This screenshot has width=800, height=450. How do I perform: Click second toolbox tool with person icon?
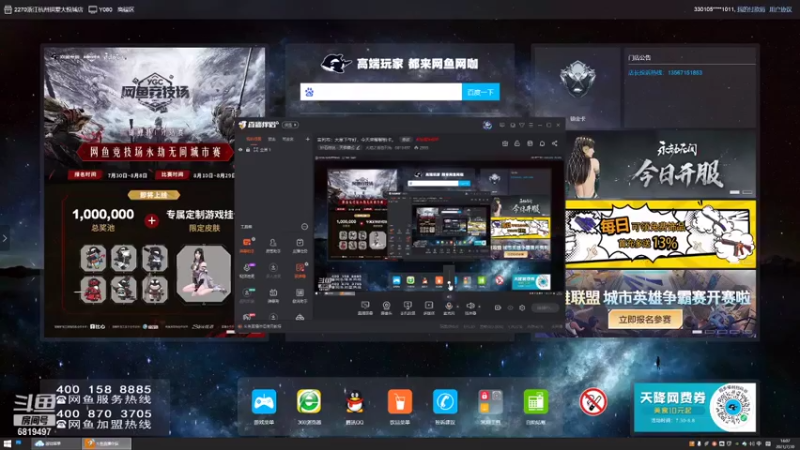point(273,245)
